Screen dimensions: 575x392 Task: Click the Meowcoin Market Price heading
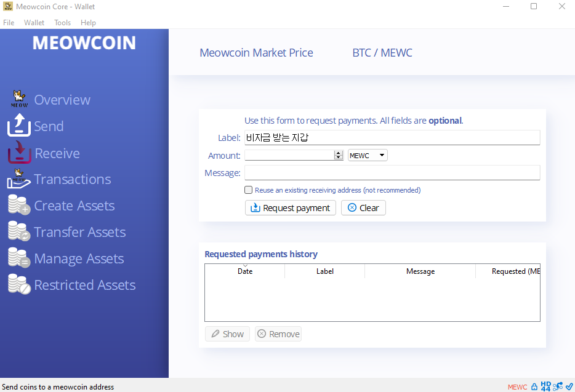coord(256,53)
